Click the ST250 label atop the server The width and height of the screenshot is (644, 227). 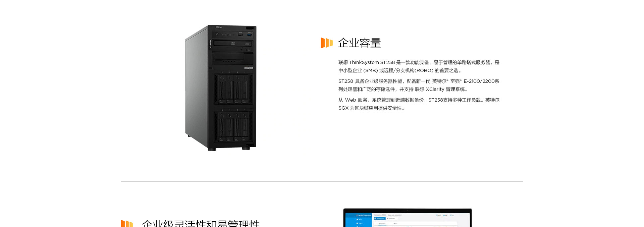[x=219, y=27]
